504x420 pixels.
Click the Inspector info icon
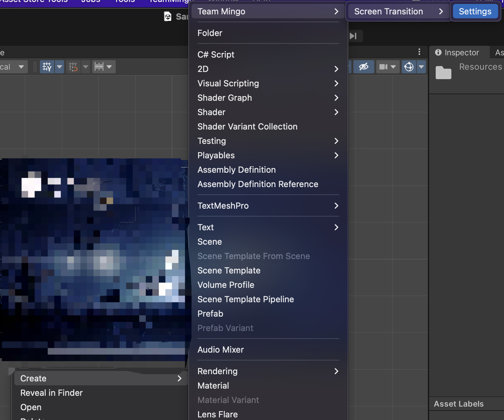(438, 52)
